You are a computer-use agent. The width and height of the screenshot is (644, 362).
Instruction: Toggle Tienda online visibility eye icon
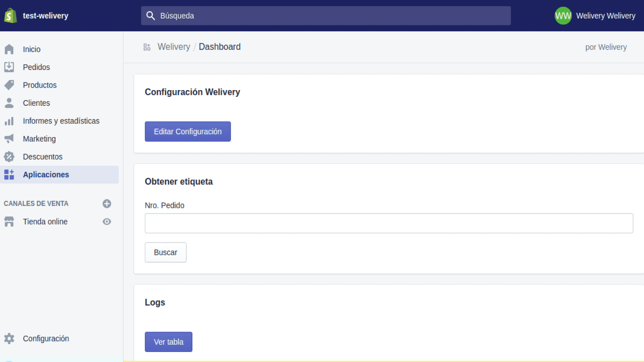(107, 222)
